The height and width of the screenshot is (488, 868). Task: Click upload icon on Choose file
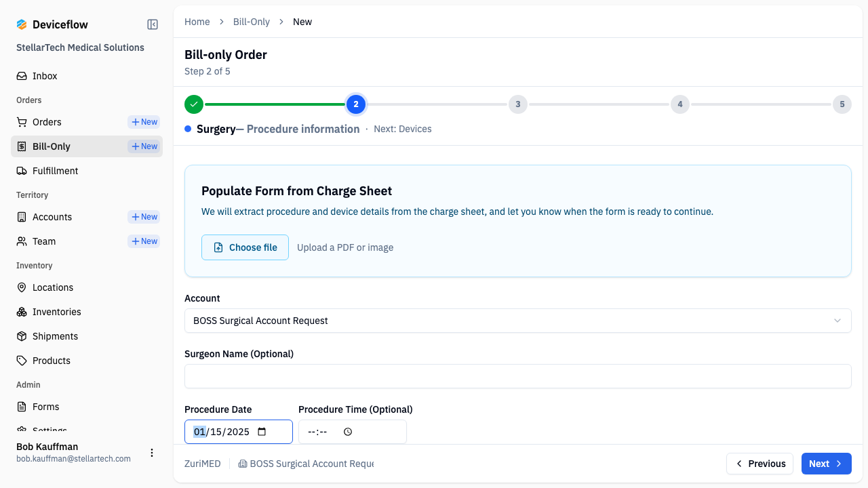coord(218,247)
